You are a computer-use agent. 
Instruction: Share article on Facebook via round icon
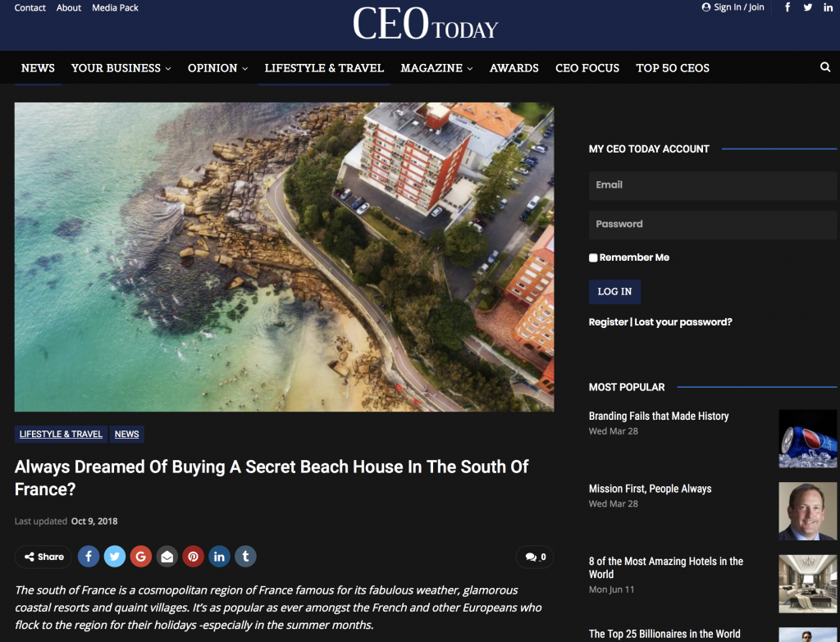(x=89, y=557)
